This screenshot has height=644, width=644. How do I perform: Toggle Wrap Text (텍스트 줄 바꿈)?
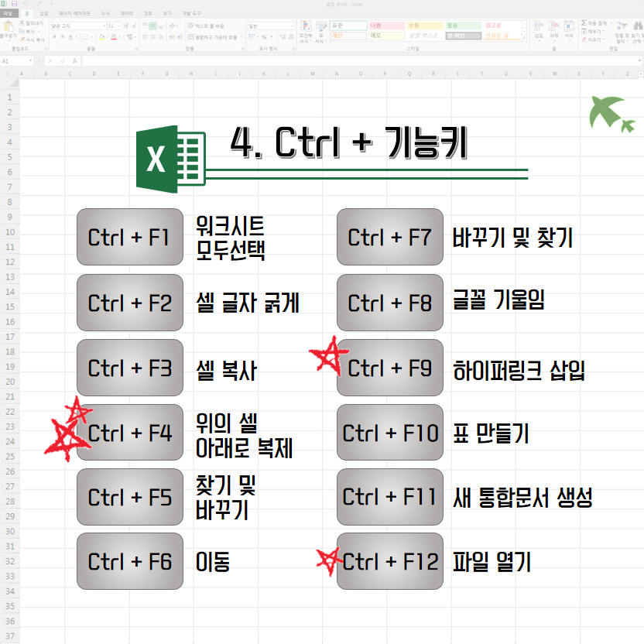204,26
